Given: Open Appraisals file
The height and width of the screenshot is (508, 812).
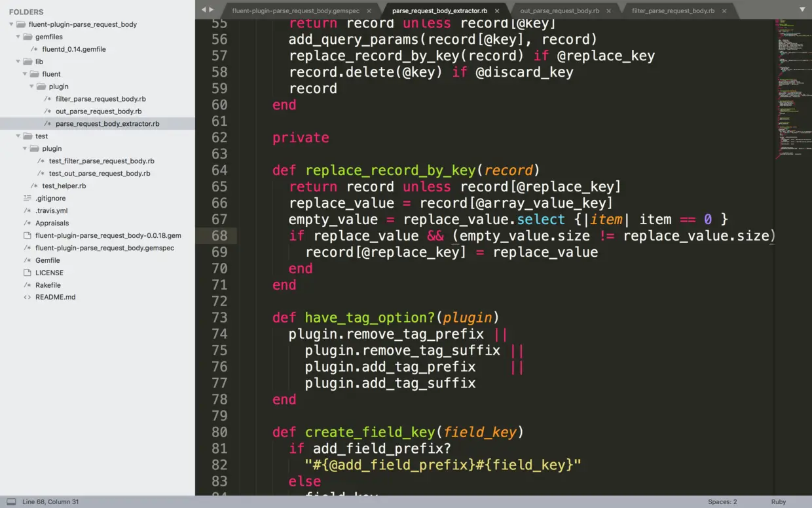Looking at the screenshot, I should tap(52, 224).
